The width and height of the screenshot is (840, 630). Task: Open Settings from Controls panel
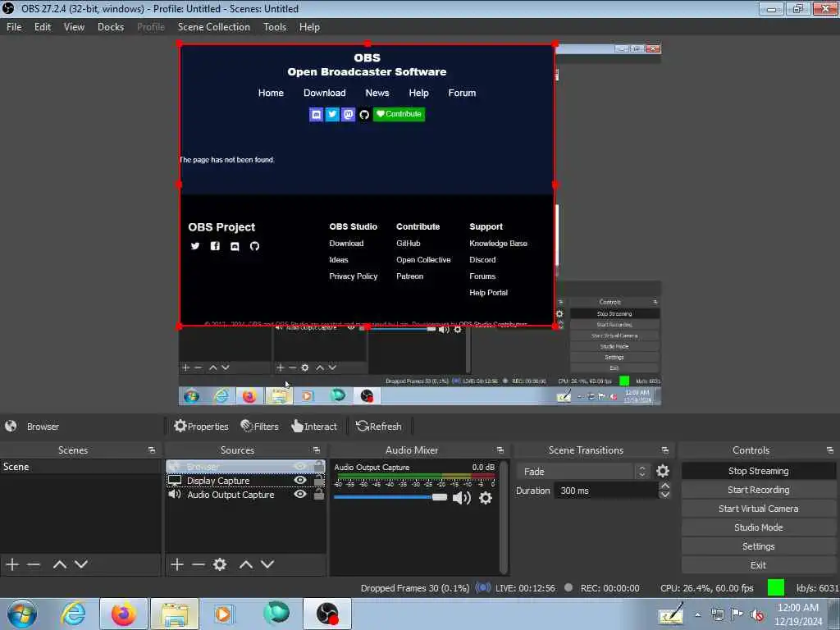tap(758, 546)
